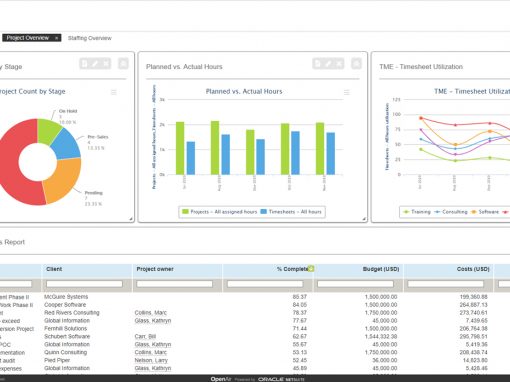Export the Planned vs. Actual Hours widget

pyautogui.click(x=318, y=63)
